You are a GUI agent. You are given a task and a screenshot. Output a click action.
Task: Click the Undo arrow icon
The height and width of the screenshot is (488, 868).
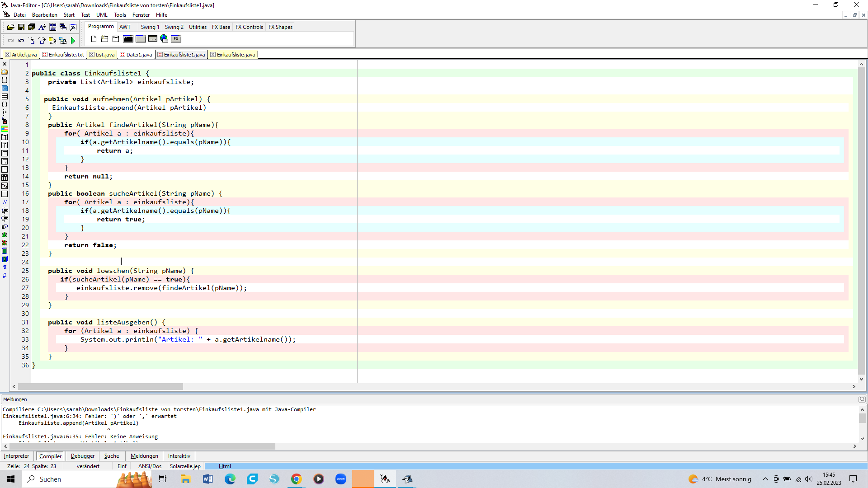[21, 41]
